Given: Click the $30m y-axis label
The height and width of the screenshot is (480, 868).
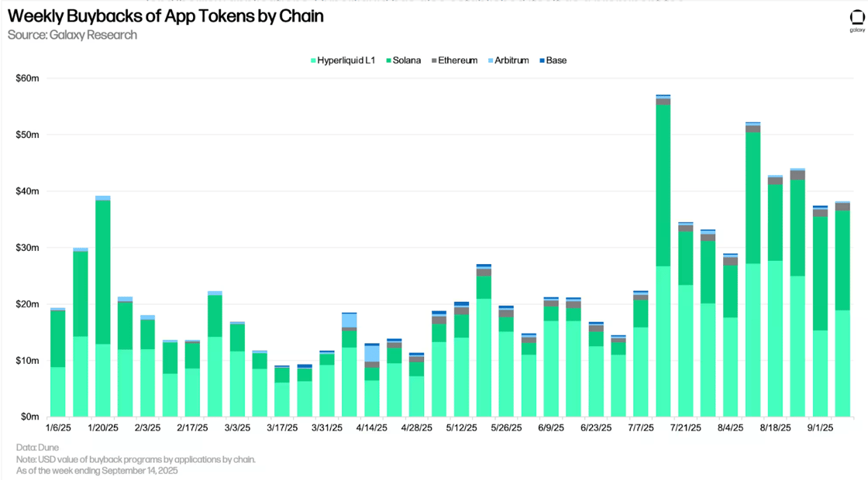Looking at the screenshot, I should coord(27,248).
